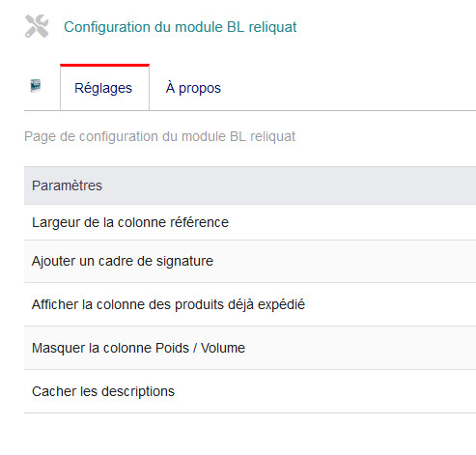This screenshot has width=476, height=455.
Task: Click the word Volume in the Masquer row
Action: [223, 348]
